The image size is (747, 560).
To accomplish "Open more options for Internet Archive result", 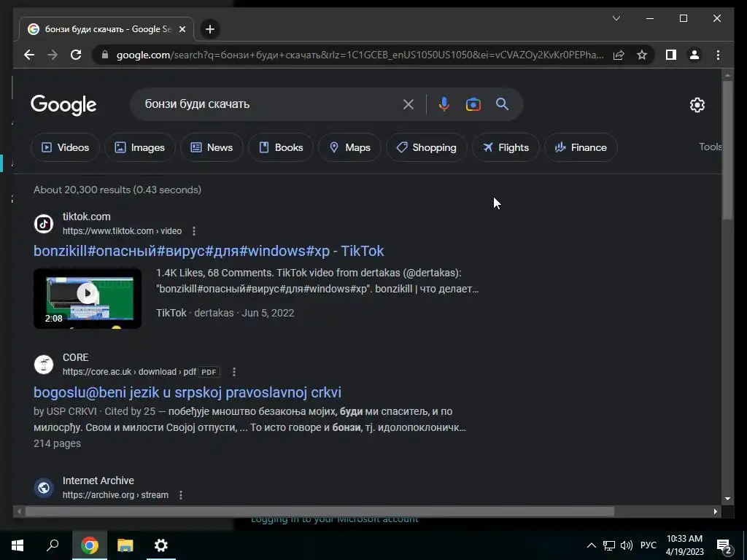I will pyautogui.click(x=181, y=495).
